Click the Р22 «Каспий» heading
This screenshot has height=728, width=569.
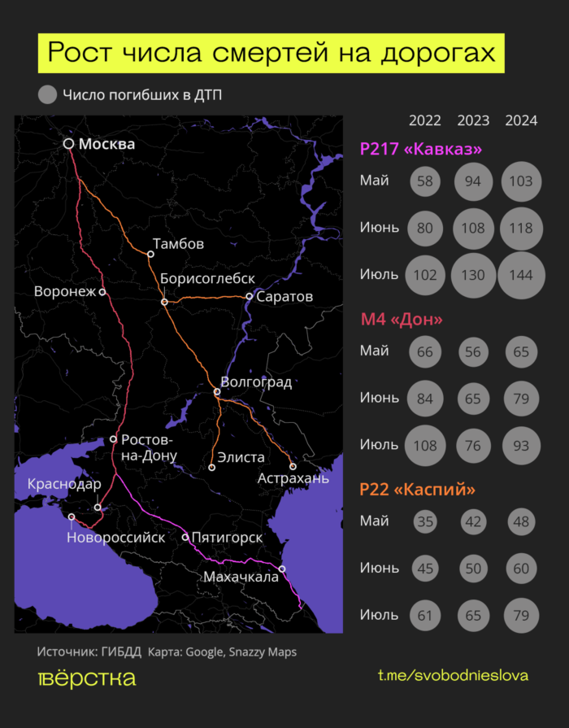[417, 490]
